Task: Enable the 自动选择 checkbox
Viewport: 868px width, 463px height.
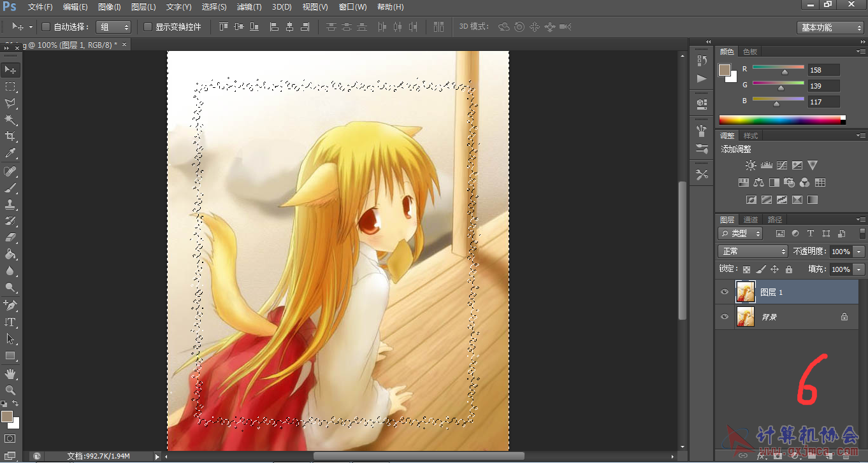Action: point(46,27)
